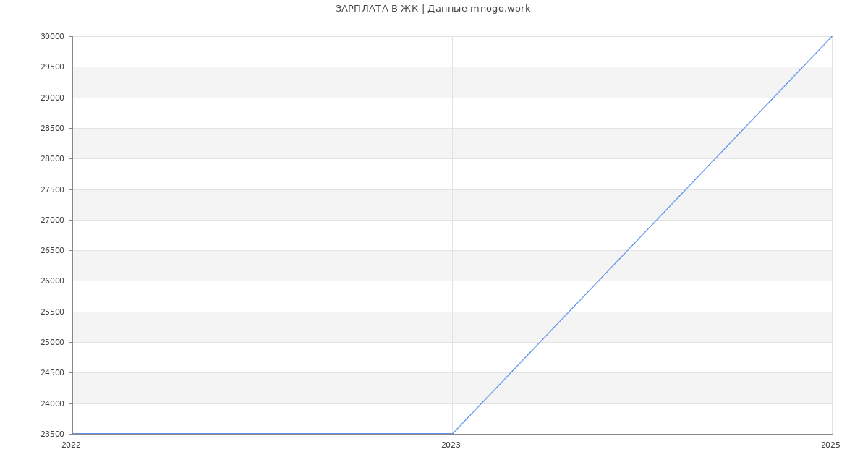Click the line's peak at 2025
Image resolution: width=868 pixels, height=470 pixels.
pyautogui.click(x=832, y=36)
